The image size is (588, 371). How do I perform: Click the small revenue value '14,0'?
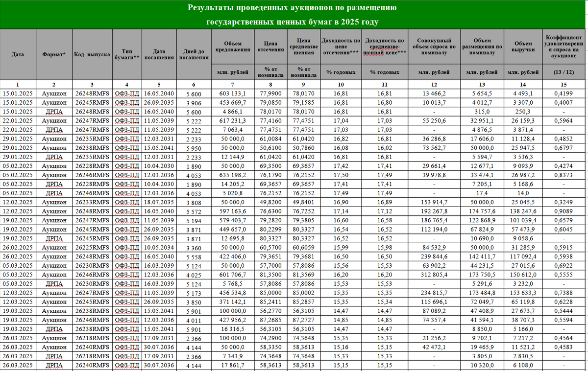[x=523, y=193]
